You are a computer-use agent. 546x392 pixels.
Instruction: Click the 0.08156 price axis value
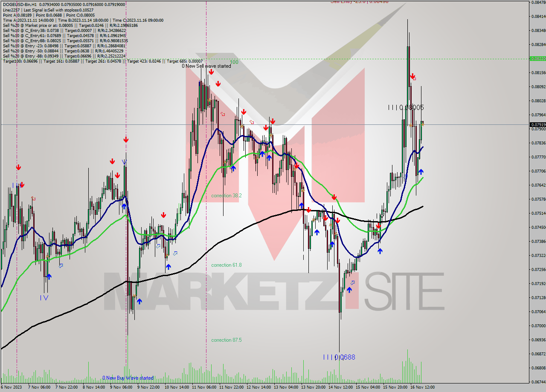(538, 72)
